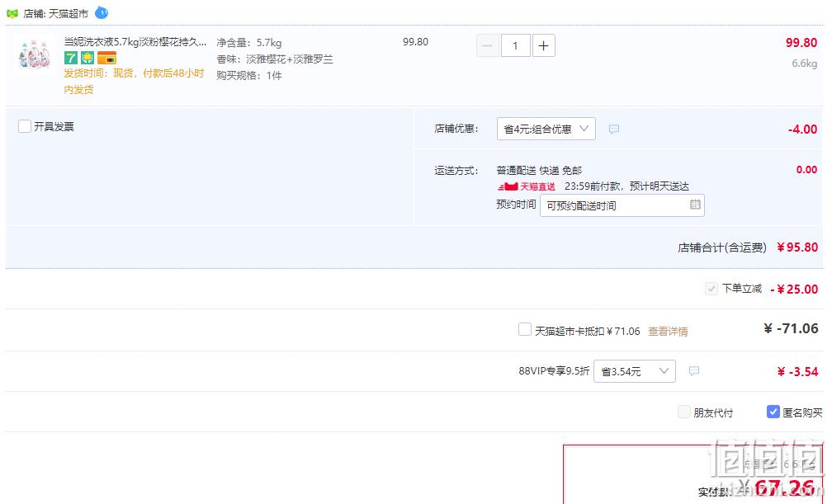Click the orange card payment badge
The height and width of the screenshot is (504, 832).
click(106, 58)
